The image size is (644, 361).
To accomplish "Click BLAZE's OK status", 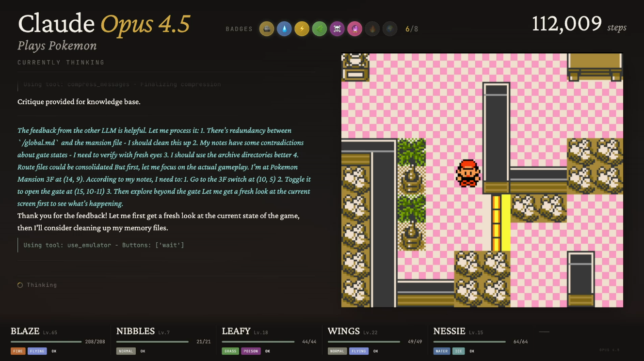I will [x=54, y=351].
